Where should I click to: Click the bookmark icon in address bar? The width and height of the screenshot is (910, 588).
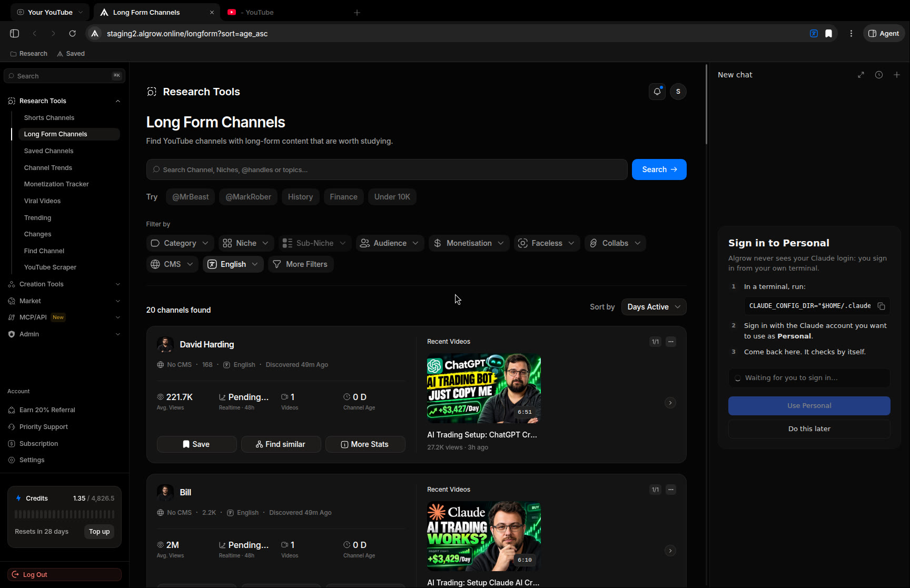coord(828,34)
